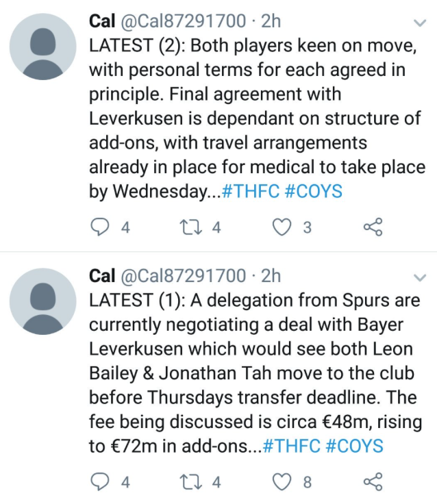This screenshot has height=504, width=437.
Task: Like the LATEST (1) tweet with 8 likes
Action: (282, 481)
